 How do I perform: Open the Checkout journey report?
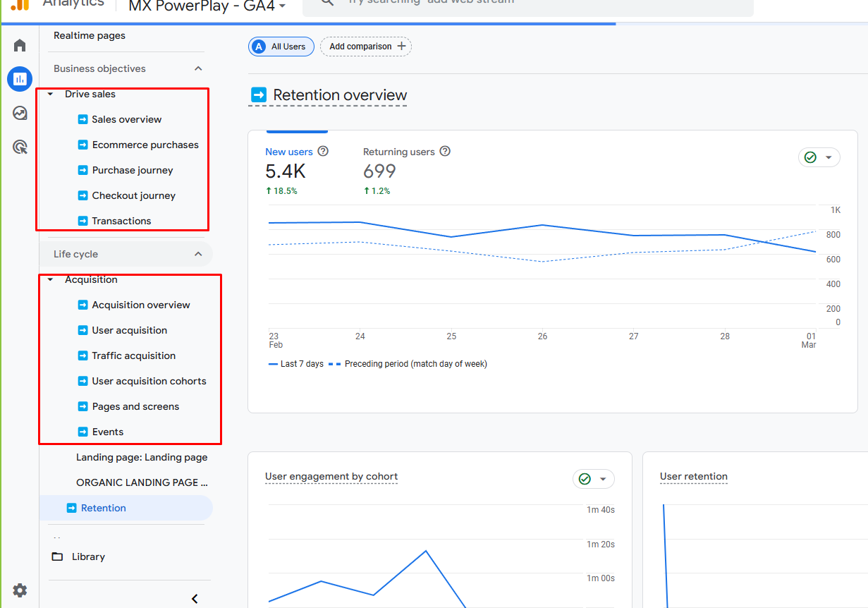pyautogui.click(x=134, y=195)
